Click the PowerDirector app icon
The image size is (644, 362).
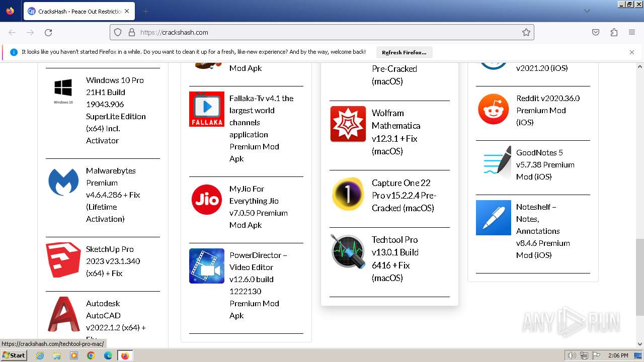pyautogui.click(x=207, y=266)
